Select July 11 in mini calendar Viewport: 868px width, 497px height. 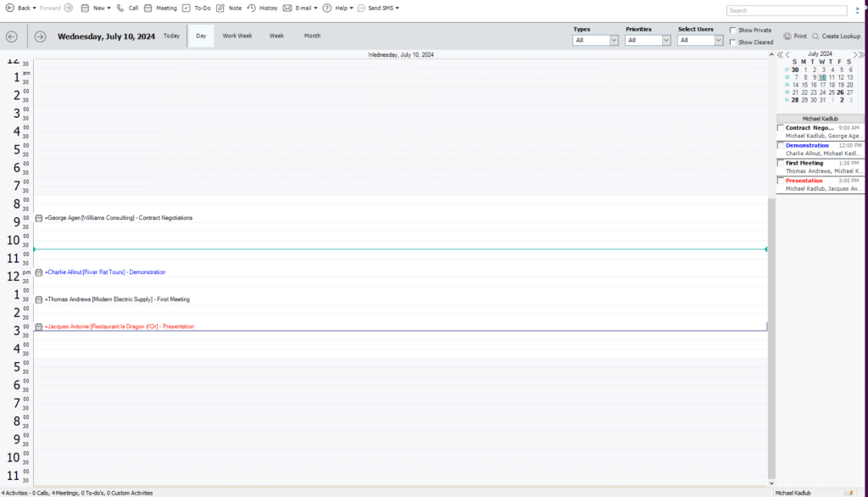(x=832, y=77)
